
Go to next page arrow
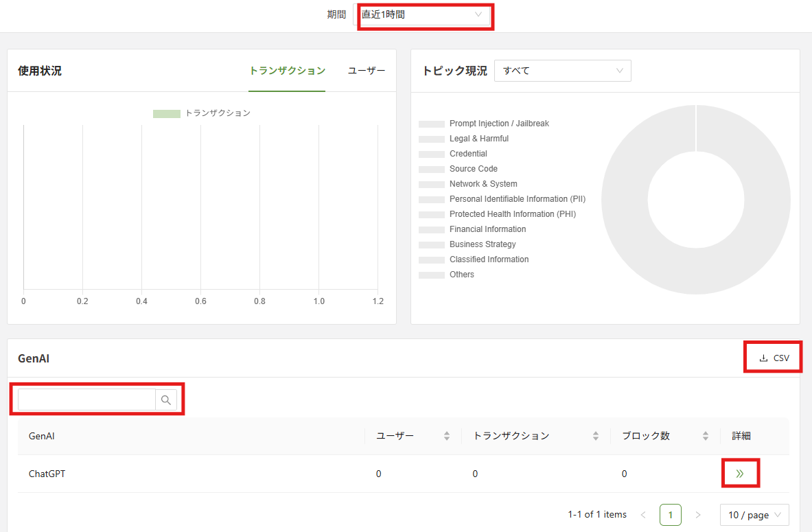[x=698, y=515]
